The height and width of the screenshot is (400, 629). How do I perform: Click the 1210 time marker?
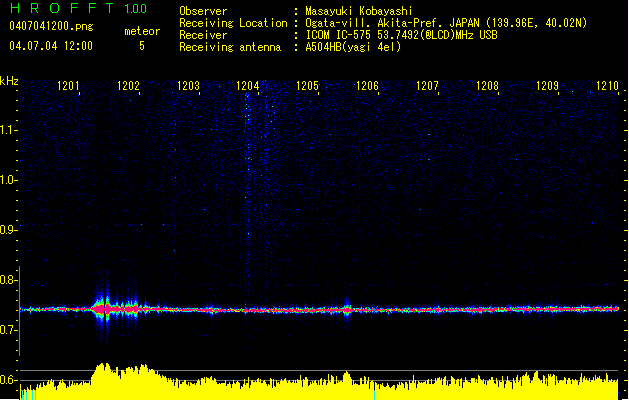[607, 86]
